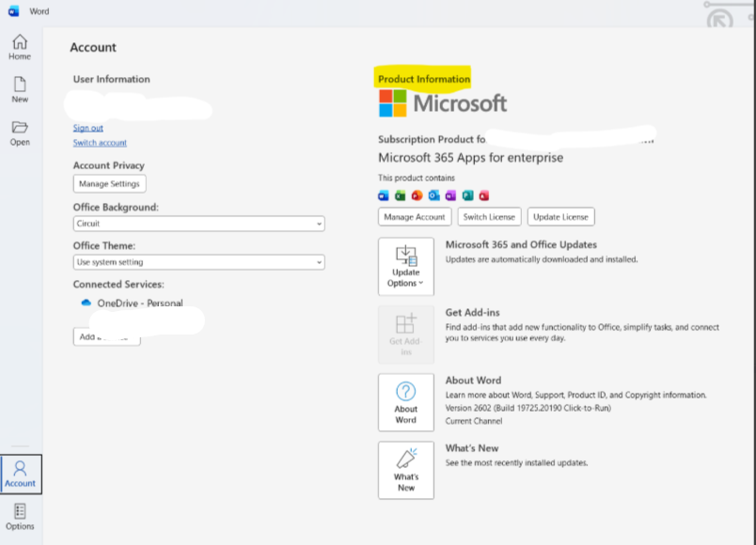The image size is (756, 545).
Task: Click the Product Information heading
Action: (x=424, y=79)
